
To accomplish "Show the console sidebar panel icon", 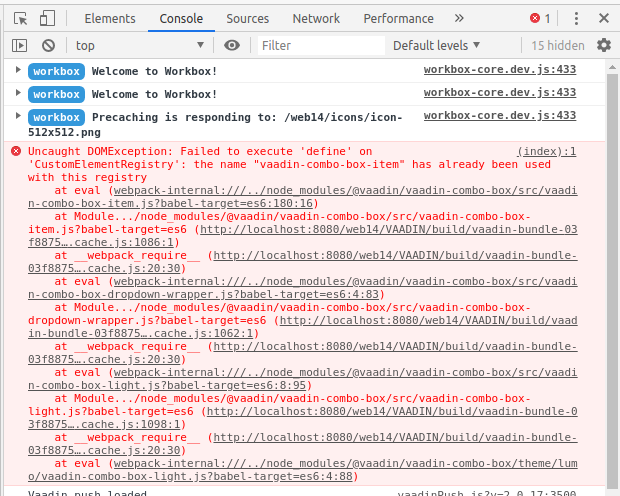I will point(20,45).
